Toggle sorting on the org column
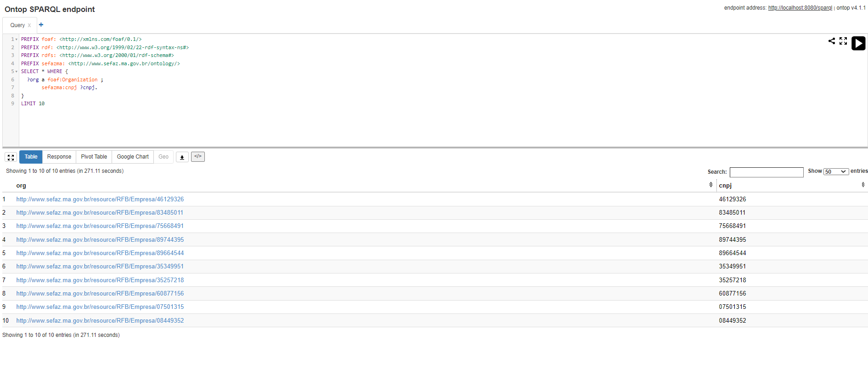The image size is (868, 370). [x=710, y=185]
